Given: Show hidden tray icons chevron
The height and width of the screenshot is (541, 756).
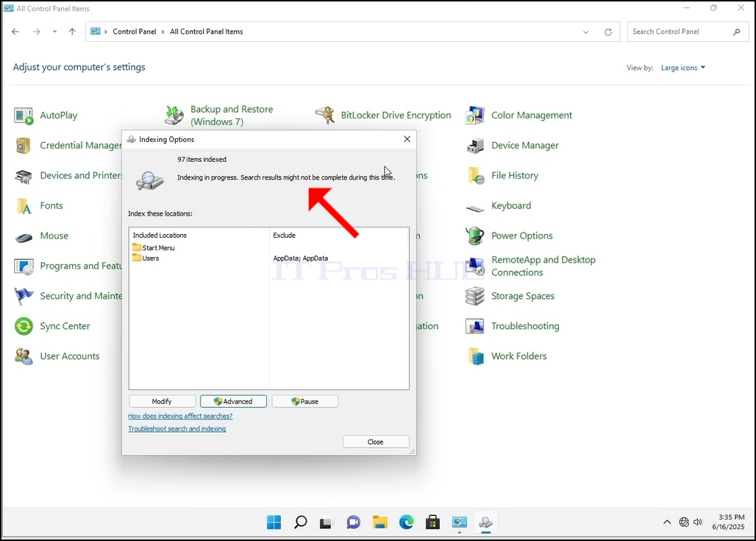Looking at the screenshot, I should coord(667,522).
